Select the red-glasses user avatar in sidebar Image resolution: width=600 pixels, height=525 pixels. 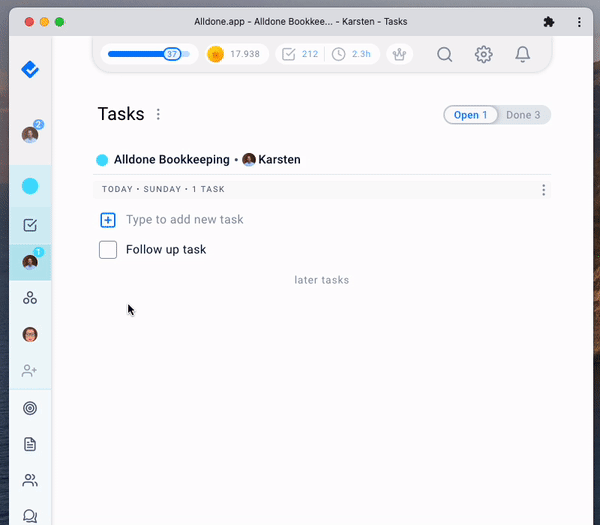pos(30,334)
